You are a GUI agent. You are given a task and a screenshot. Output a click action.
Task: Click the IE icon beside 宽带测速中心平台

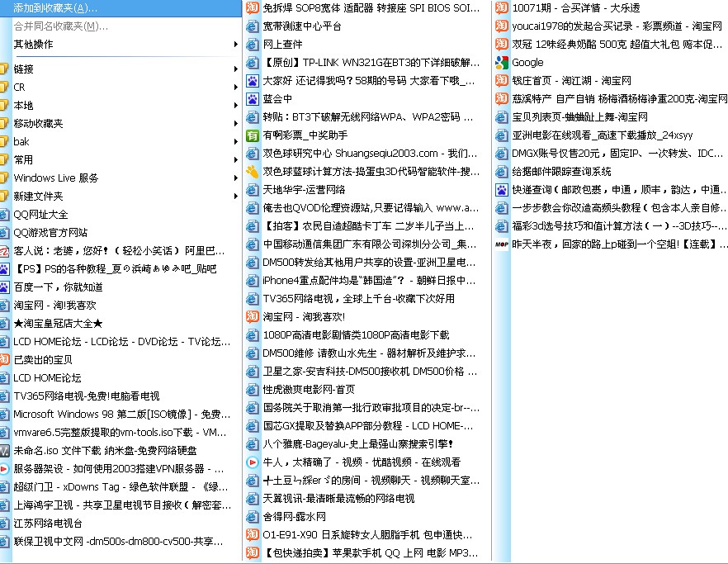click(252, 26)
